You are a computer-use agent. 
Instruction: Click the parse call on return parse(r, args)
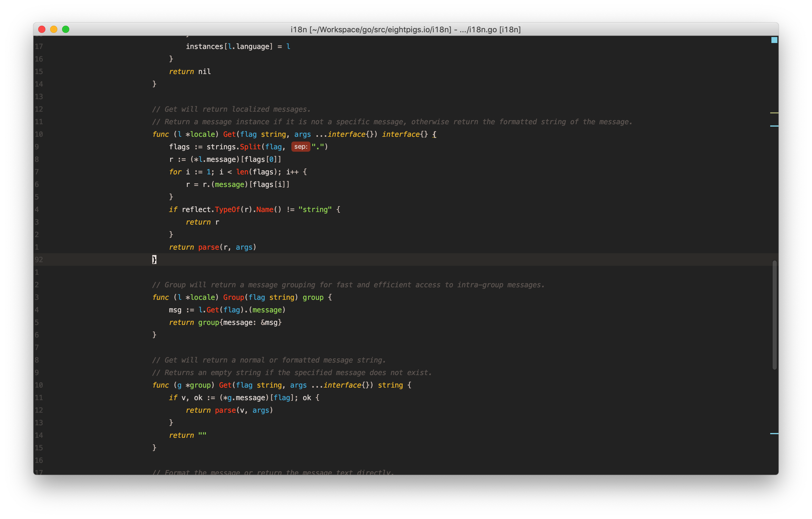click(208, 247)
